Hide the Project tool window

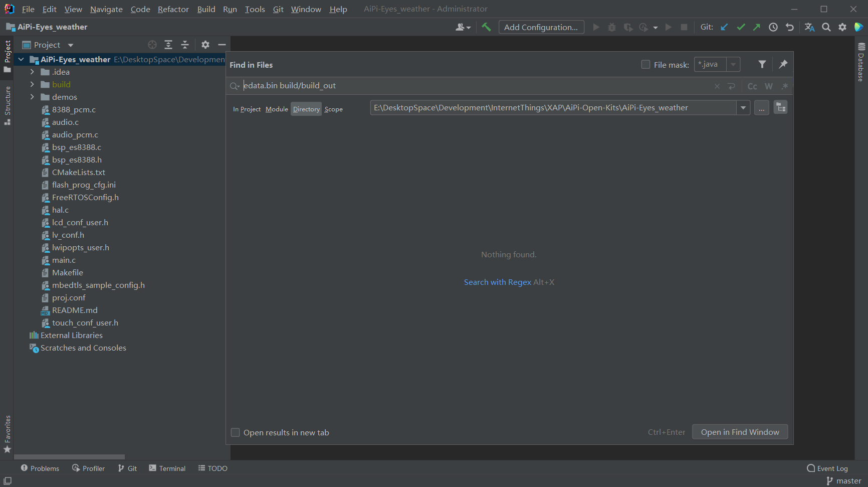pos(222,45)
